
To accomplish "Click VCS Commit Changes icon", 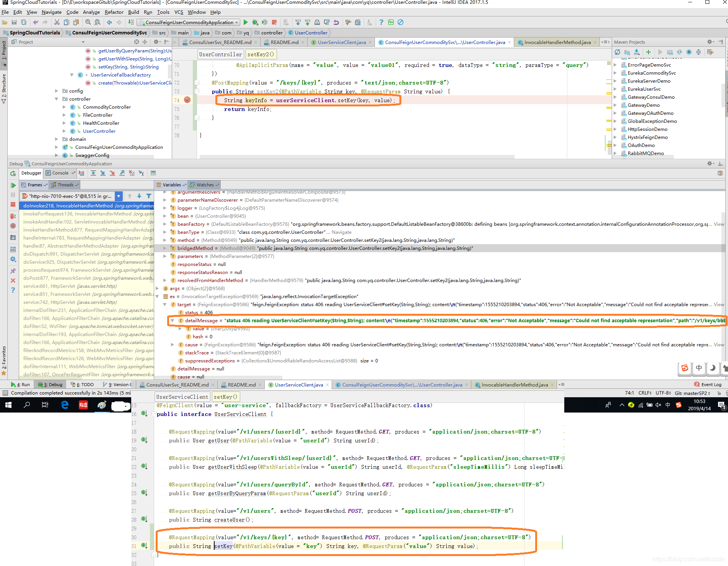I will [x=308, y=22].
